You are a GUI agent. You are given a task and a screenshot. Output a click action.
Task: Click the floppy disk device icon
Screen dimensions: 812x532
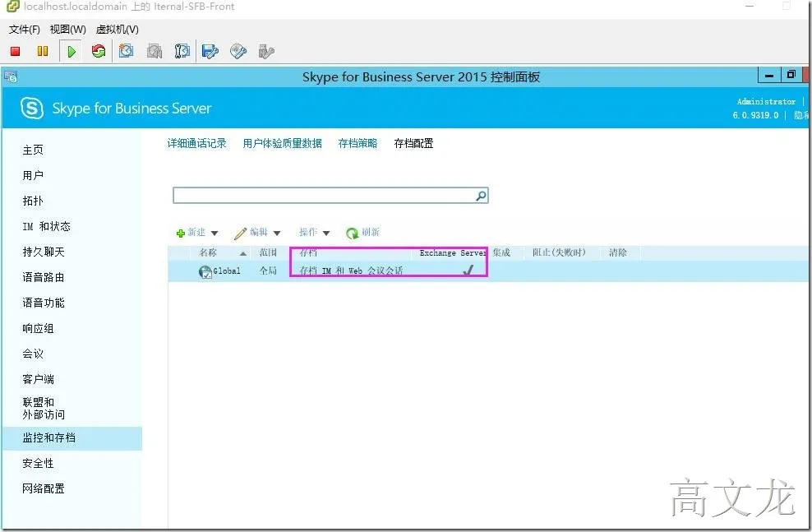tap(210, 51)
